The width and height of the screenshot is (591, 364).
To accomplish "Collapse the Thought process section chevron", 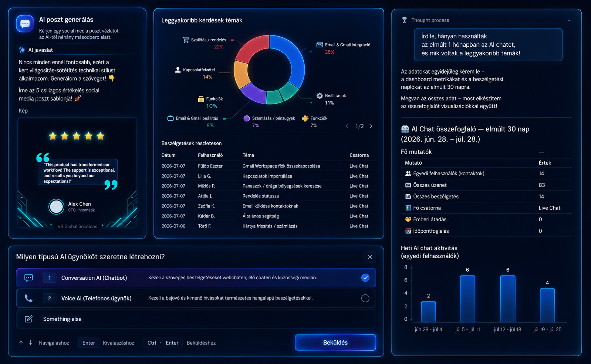I will [x=569, y=20].
